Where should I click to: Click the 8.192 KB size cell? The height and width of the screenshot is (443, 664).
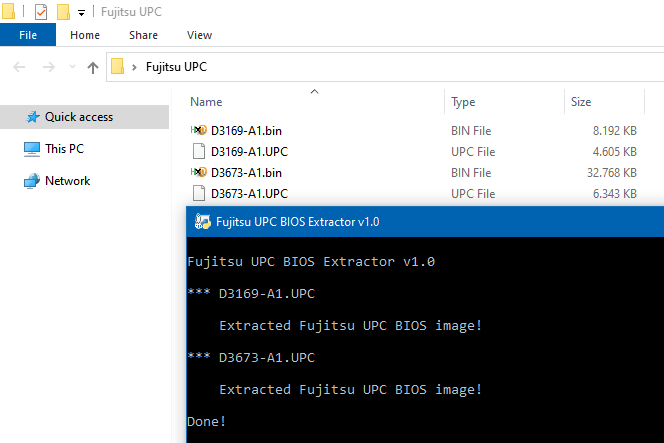tap(614, 131)
